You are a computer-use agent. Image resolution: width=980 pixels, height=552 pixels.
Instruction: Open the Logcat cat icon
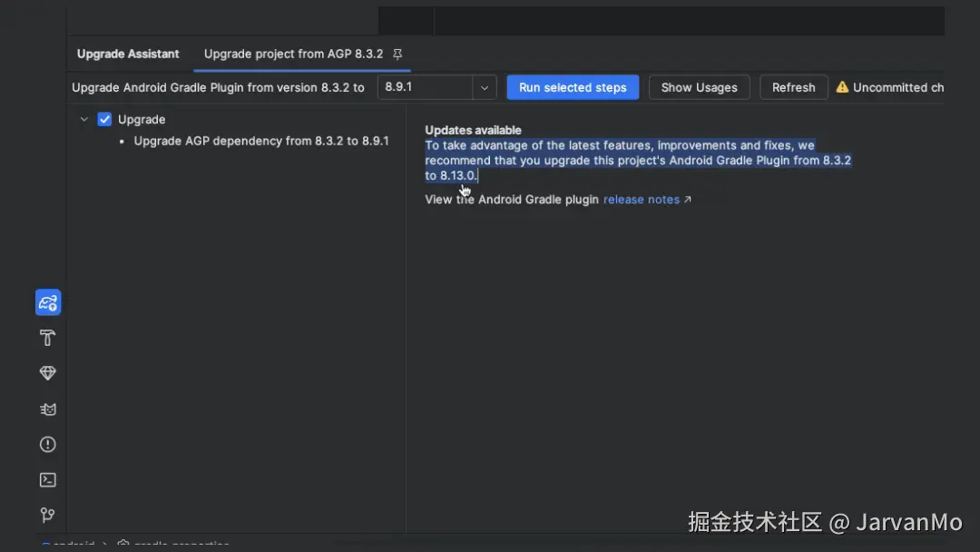point(47,409)
